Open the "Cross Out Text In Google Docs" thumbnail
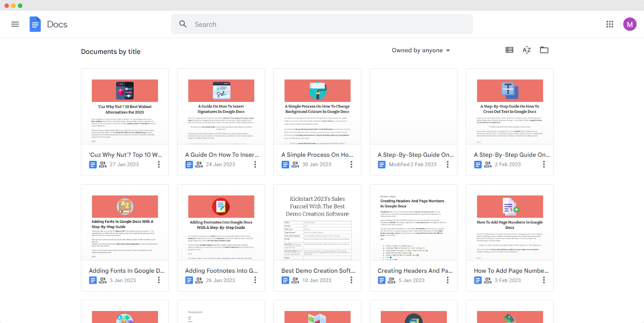 pyautogui.click(x=510, y=107)
